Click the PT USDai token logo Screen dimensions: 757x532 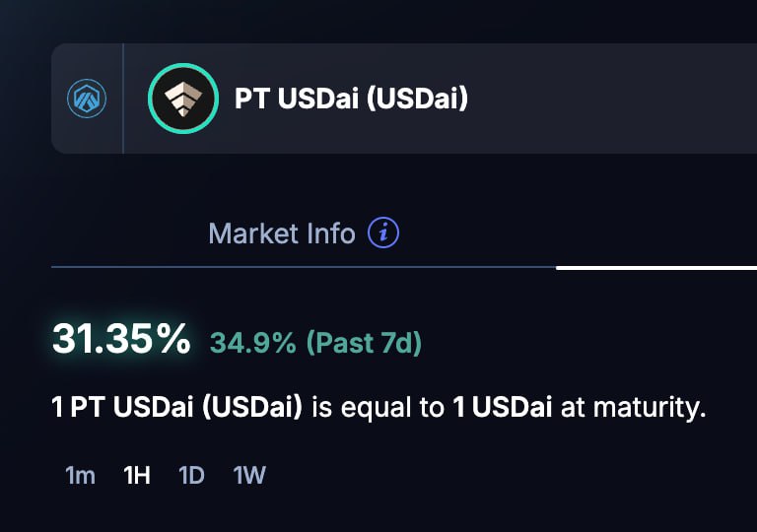tap(181, 99)
